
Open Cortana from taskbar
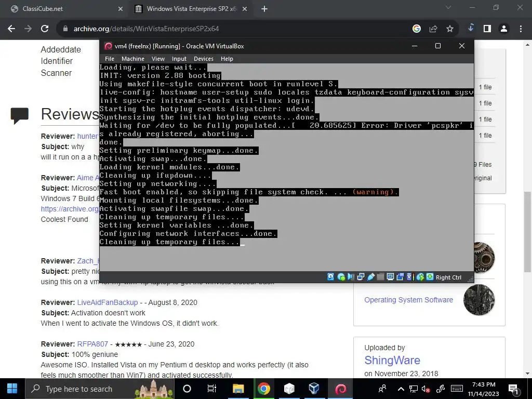point(187,389)
